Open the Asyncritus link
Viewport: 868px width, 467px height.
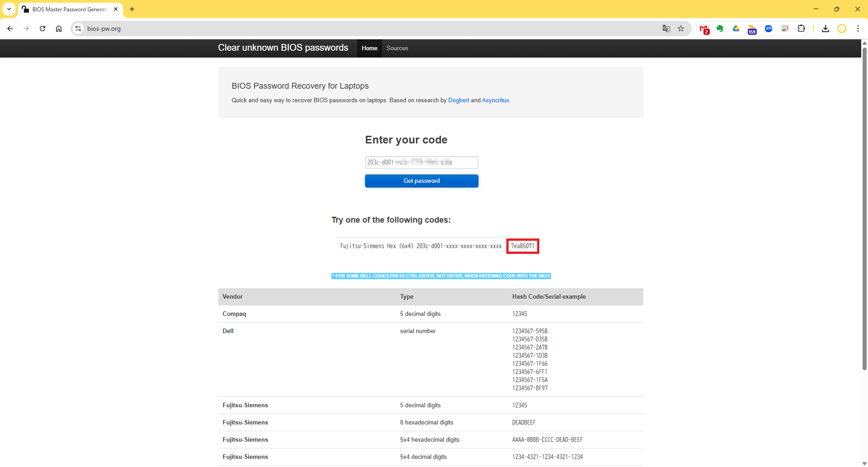pos(495,100)
